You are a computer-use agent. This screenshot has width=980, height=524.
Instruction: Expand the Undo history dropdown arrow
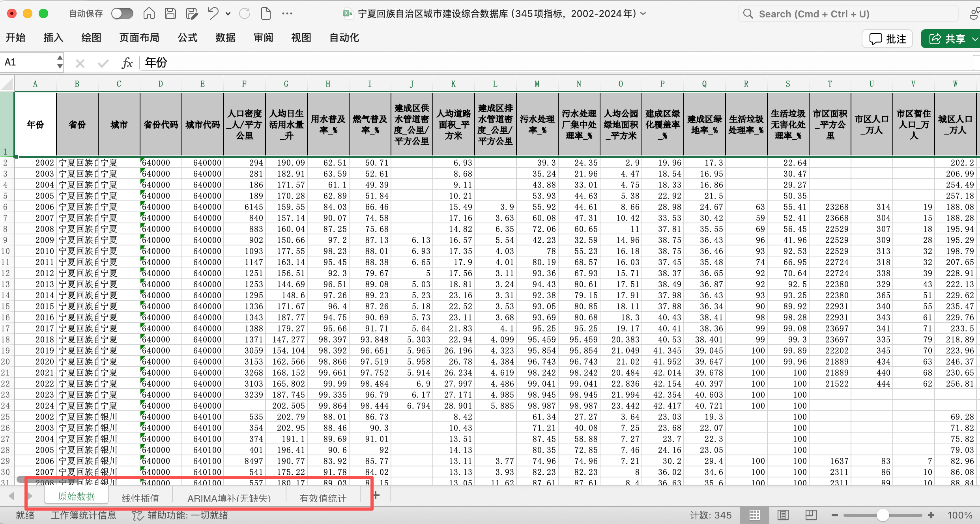coord(228,13)
